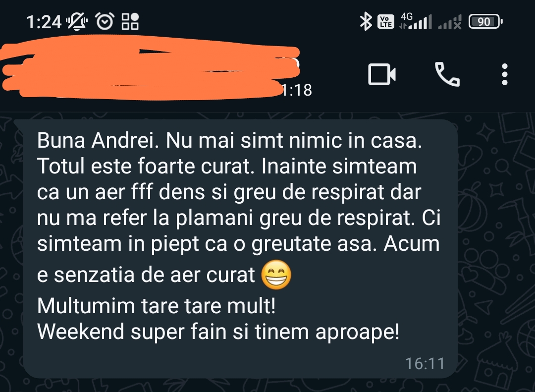Open the three-dot more options menu
The width and height of the screenshot is (535, 392).
point(505,74)
